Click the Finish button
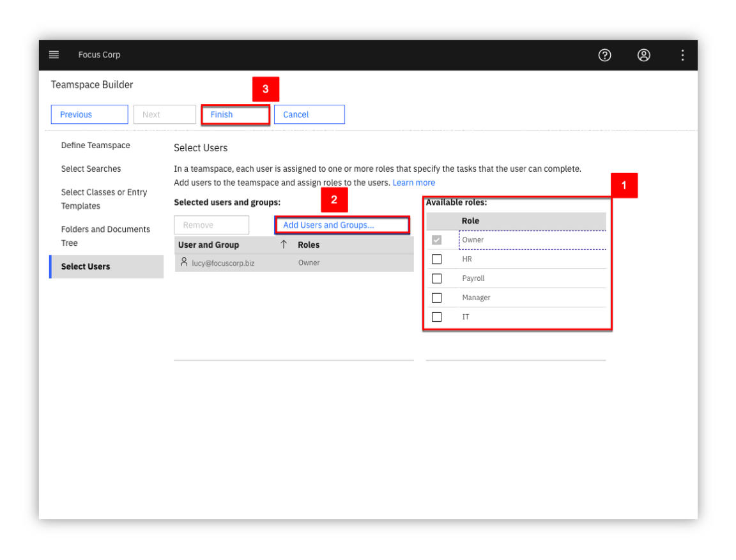 click(235, 114)
